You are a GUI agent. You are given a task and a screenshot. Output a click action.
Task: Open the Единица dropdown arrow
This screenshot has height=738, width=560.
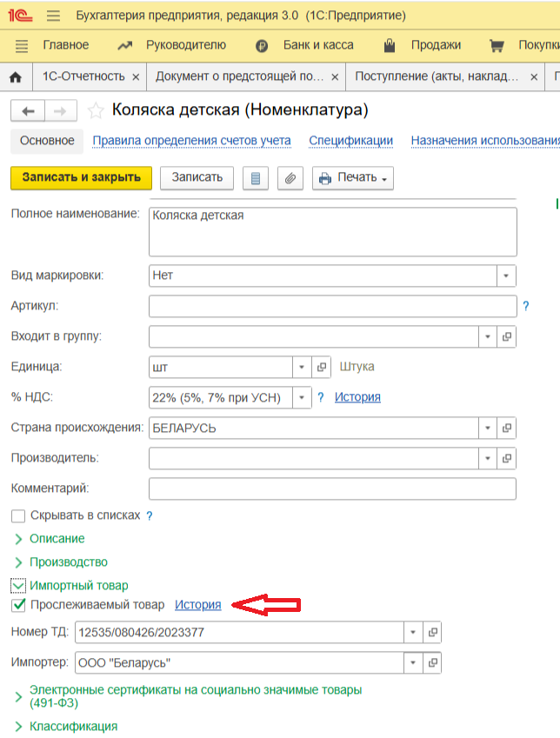coord(302,367)
